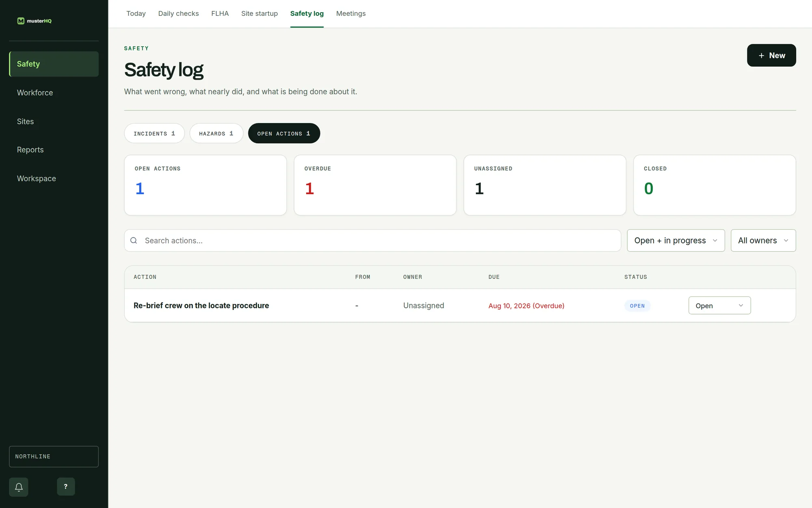
Task: Click the Closed stat card
Action: click(715, 185)
